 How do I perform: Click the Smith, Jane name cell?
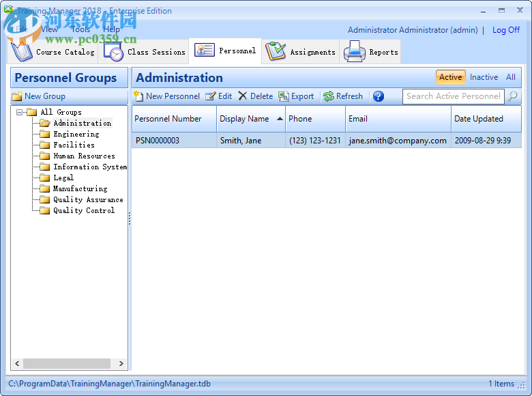coord(251,141)
